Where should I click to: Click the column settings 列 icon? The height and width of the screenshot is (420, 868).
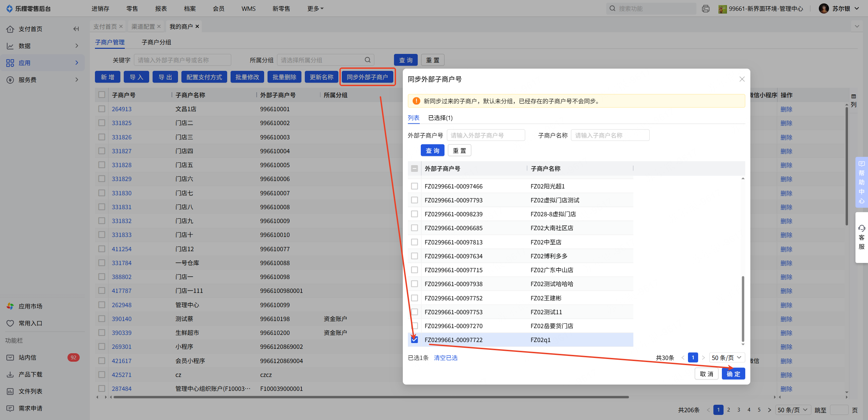coord(853,97)
